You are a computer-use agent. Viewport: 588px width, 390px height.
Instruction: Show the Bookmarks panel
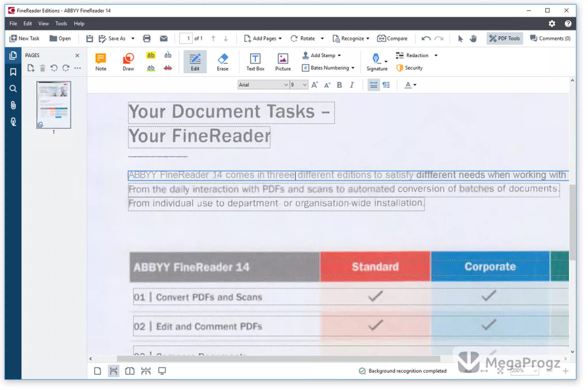coord(13,72)
